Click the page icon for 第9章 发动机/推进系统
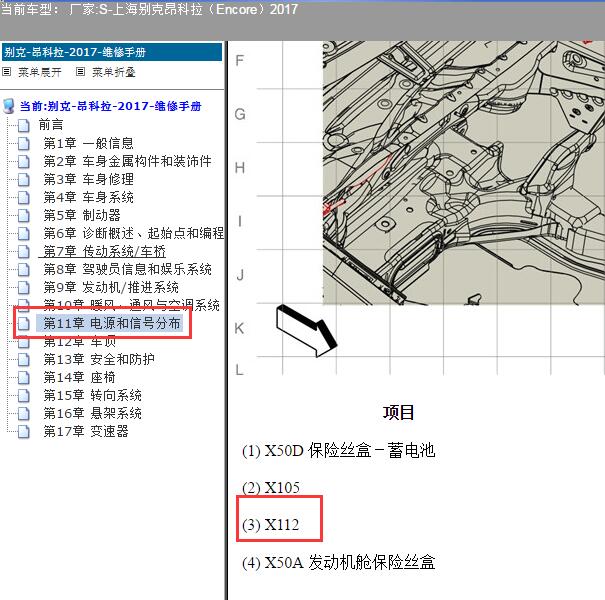The height and width of the screenshot is (600, 605). [24, 287]
